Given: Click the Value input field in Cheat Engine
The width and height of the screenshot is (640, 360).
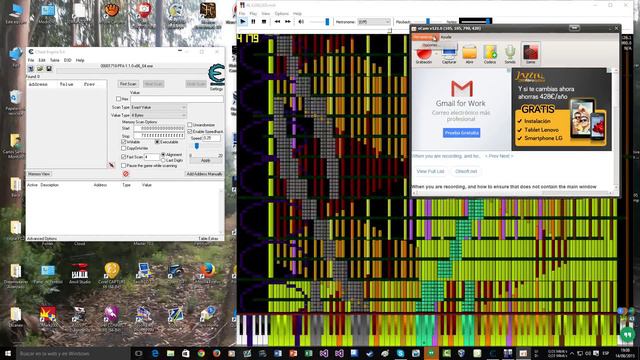Looking at the screenshot, I should pyautogui.click(x=177, y=99).
